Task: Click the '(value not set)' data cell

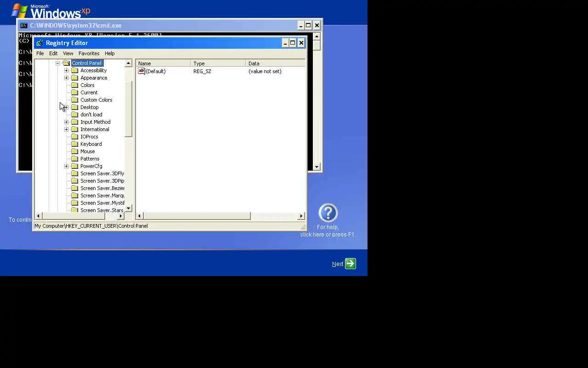Action: coord(265,71)
